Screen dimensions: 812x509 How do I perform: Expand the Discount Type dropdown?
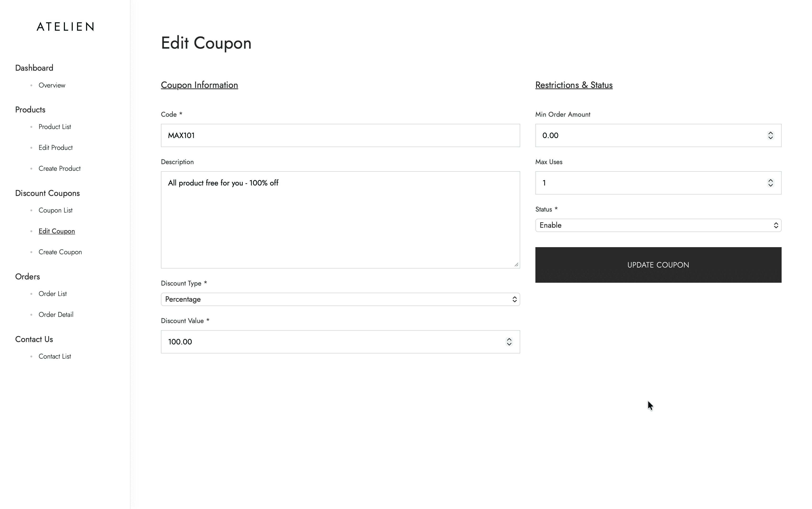[340, 299]
